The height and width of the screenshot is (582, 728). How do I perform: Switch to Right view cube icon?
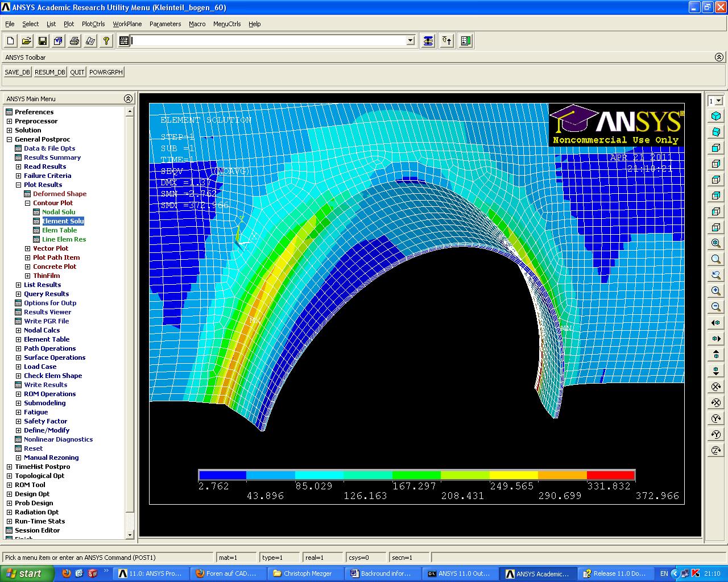(x=716, y=164)
